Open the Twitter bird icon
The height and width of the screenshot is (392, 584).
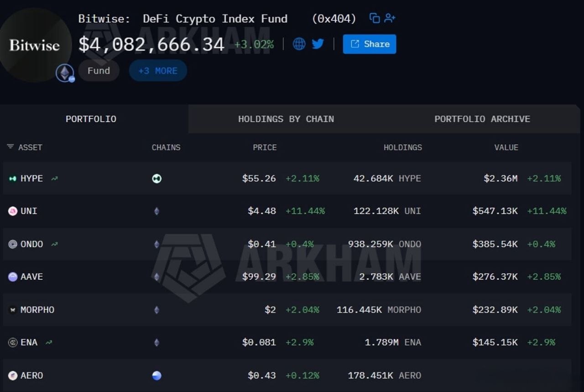click(x=318, y=44)
